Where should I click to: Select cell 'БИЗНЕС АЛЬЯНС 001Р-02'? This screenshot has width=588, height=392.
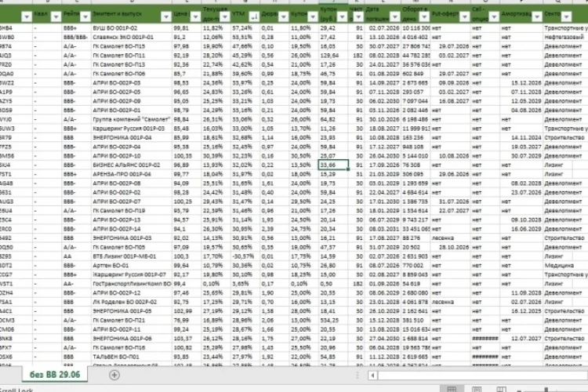[132, 165]
